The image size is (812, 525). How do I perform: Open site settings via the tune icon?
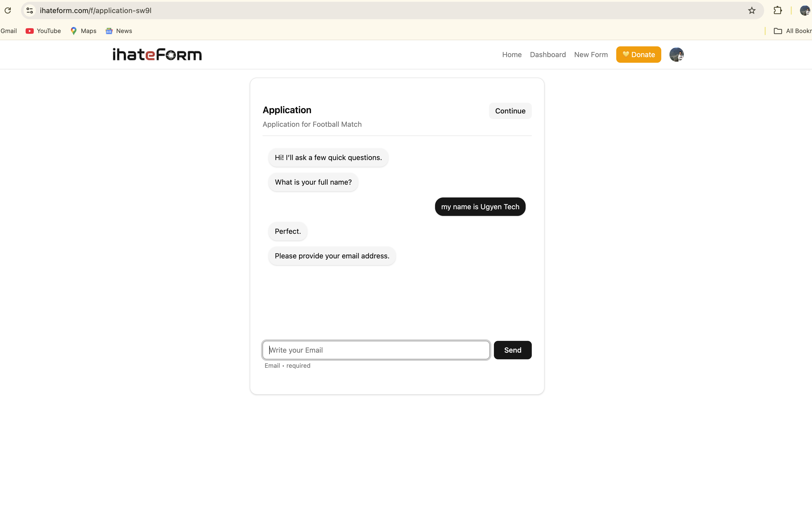(30, 10)
